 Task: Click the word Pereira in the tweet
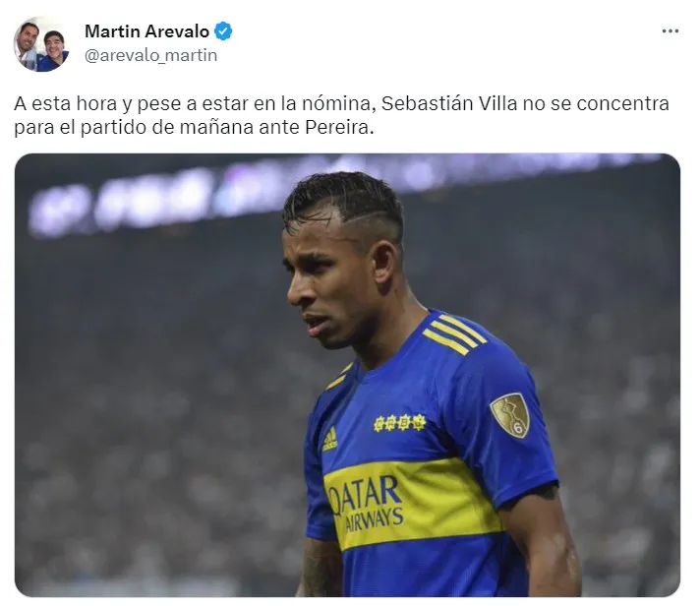(x=339, y=128)
